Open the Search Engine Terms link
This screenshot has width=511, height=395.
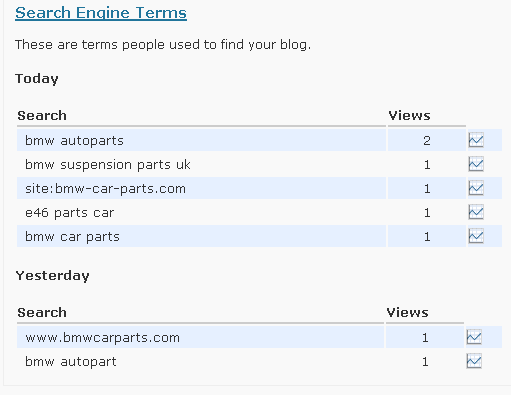101,13
